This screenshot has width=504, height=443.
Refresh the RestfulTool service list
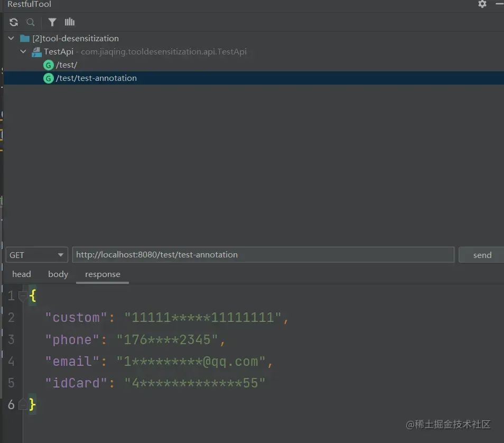(14, 22)
